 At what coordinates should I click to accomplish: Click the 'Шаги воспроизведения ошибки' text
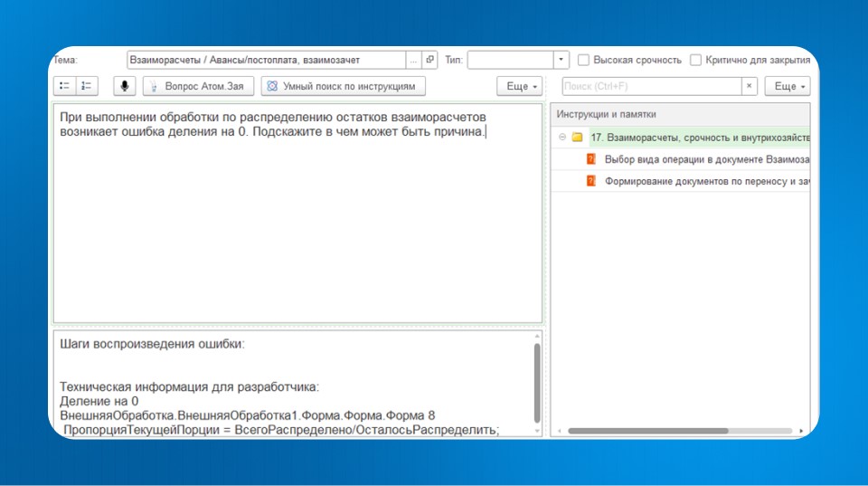152,344
